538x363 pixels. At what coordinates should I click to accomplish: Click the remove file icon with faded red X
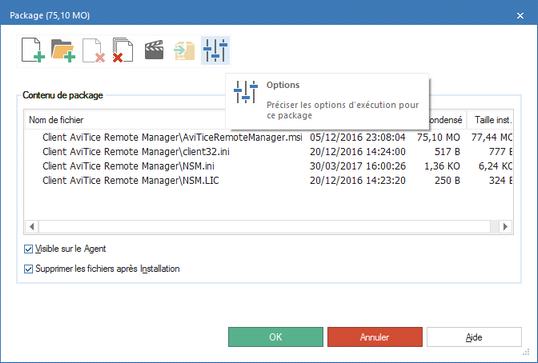pyautogui.click(x=93, y=50)
